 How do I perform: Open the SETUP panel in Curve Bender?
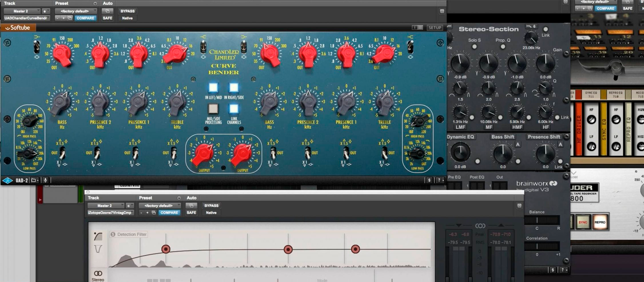tap(435, 28)
